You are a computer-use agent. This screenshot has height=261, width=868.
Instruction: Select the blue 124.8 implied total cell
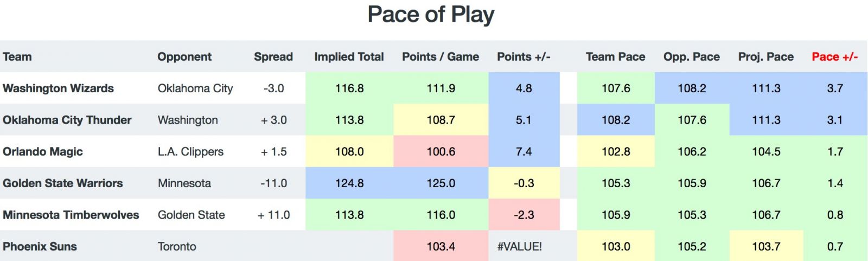[x=349, y=183]
